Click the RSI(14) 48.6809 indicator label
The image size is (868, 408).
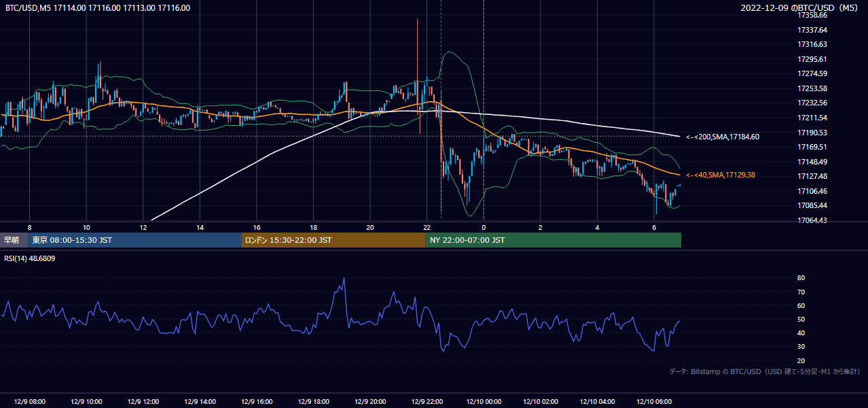tap(30, 258)
